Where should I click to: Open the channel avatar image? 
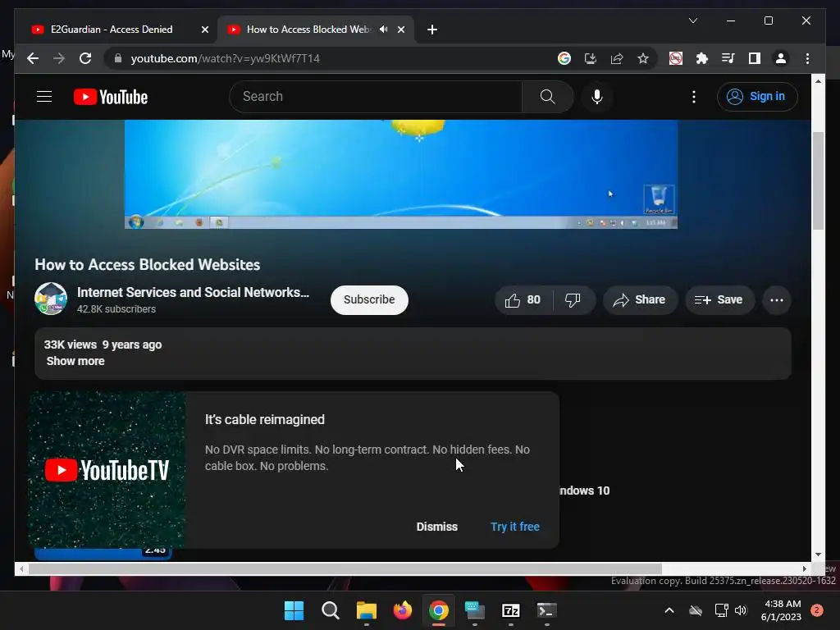[x=51, y=299]
